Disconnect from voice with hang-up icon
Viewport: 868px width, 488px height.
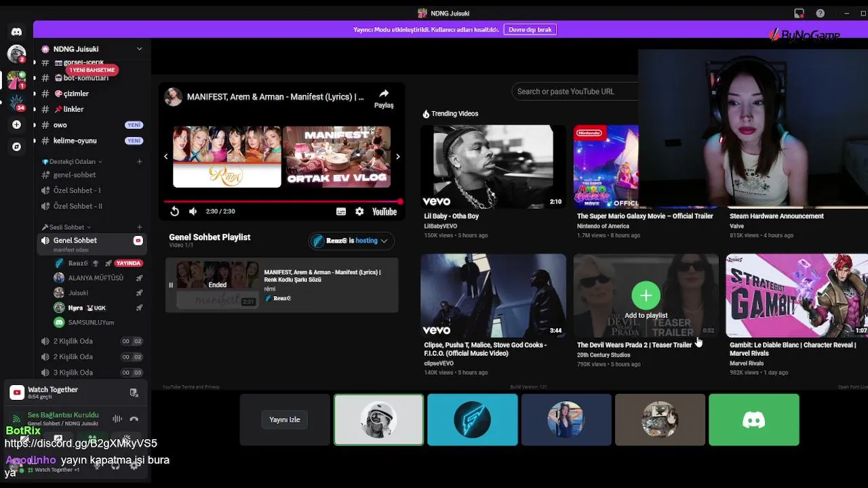(134, 419)
